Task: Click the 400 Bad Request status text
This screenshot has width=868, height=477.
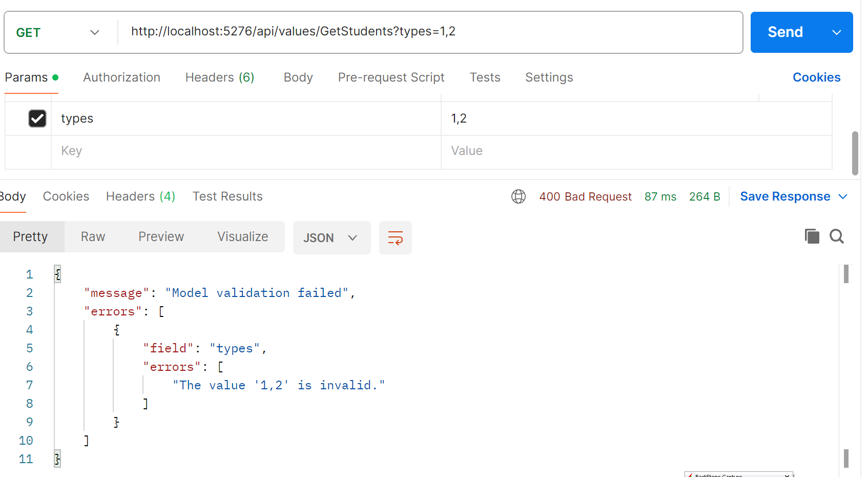Action: [x=585, y=196]
